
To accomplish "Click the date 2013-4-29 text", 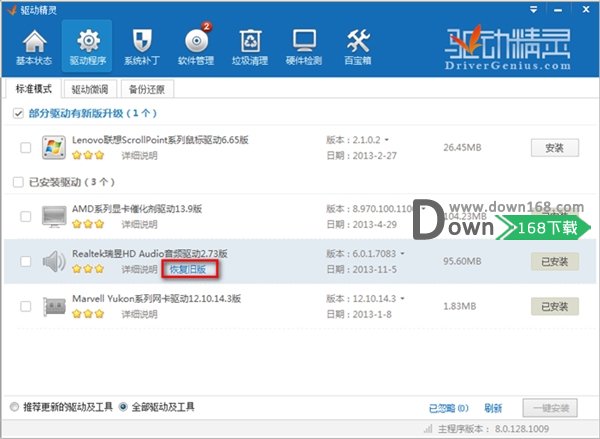I will [x=375, y=224].
